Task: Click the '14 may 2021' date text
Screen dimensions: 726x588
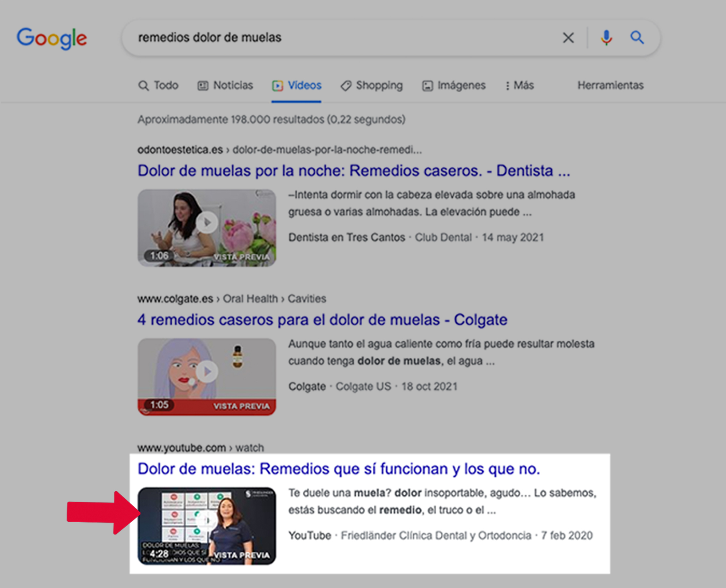Action: pos(513,238)
